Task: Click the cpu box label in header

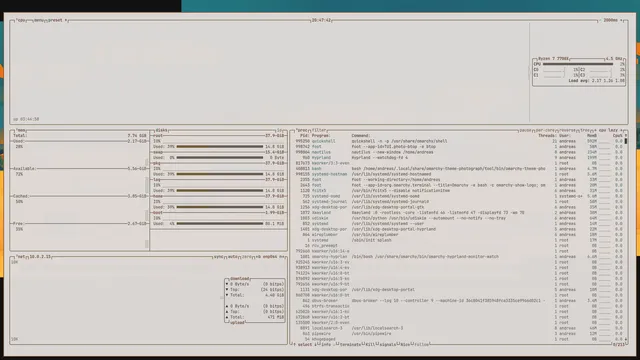Action: (x=21, y=20)
